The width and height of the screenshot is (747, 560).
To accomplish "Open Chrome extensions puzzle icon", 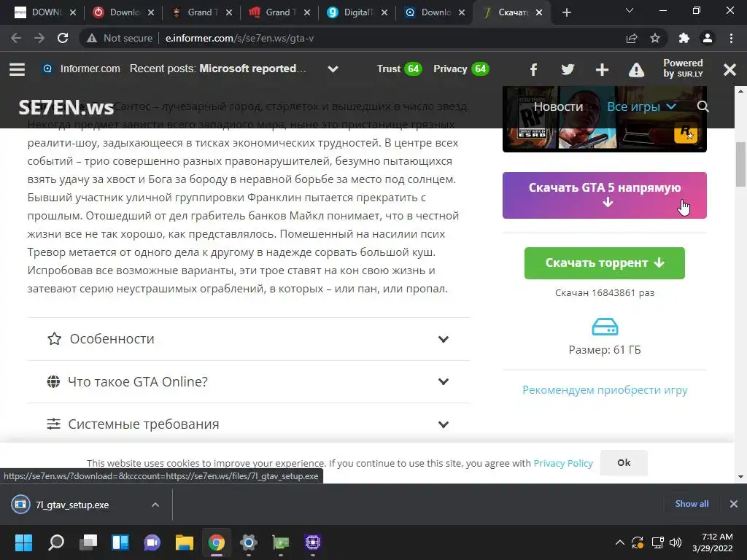I will point(684,38).
